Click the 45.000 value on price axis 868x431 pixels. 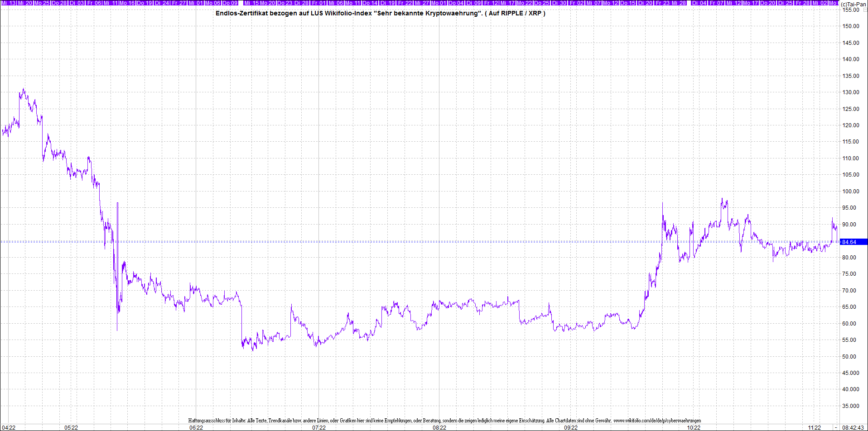[851, 373]
